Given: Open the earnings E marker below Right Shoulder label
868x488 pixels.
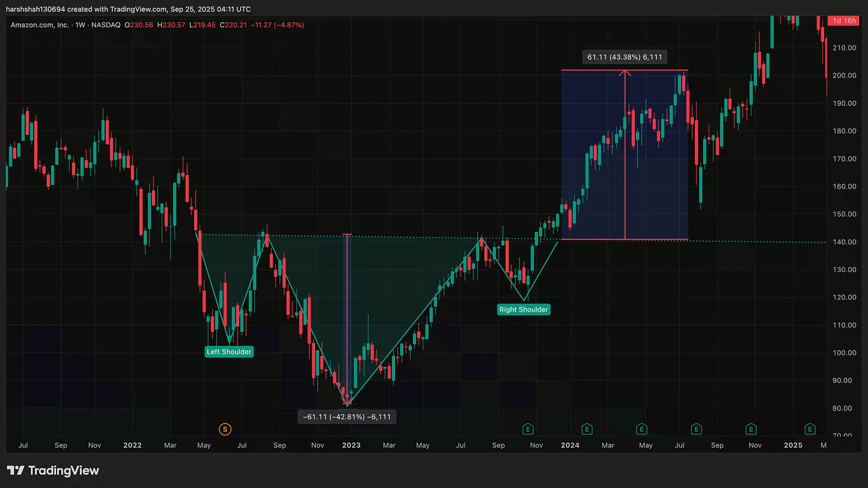Looking at the screenshot, I should [529, 428].
